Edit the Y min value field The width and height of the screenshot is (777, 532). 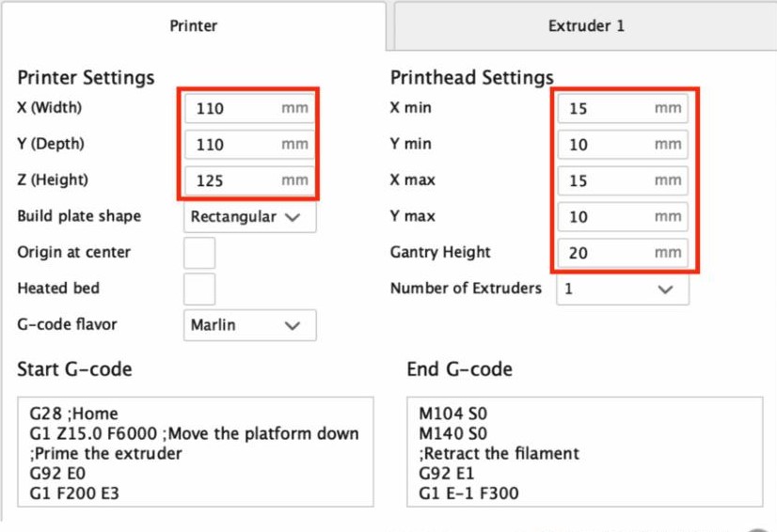click(x=623, y=144)
